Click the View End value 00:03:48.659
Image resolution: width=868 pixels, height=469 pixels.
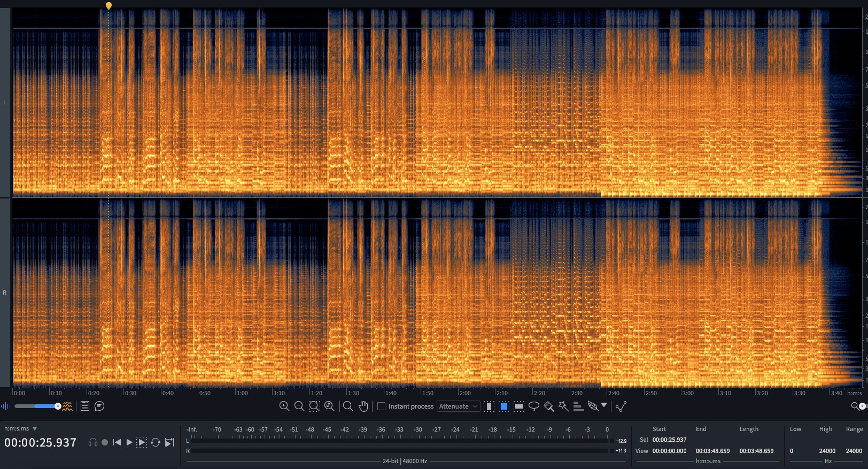click(x=712, y=451)
